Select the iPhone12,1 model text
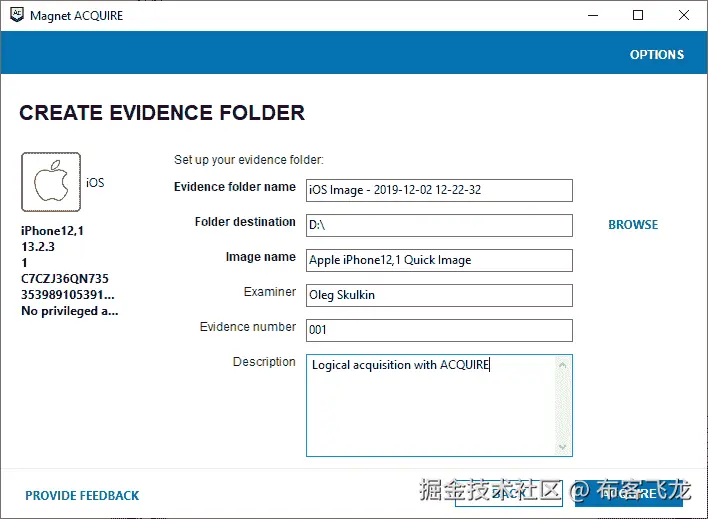708x519 pixels. click(52, 231)
